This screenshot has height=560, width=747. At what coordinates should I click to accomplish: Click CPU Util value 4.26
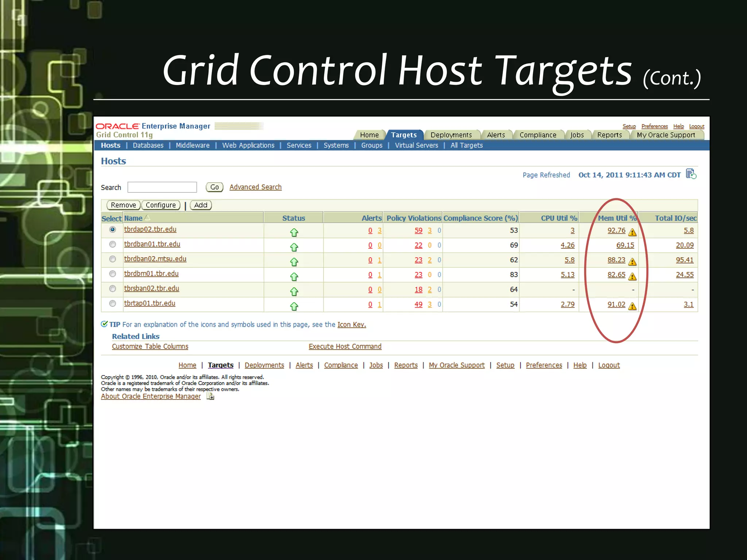[x=568, y=245]
